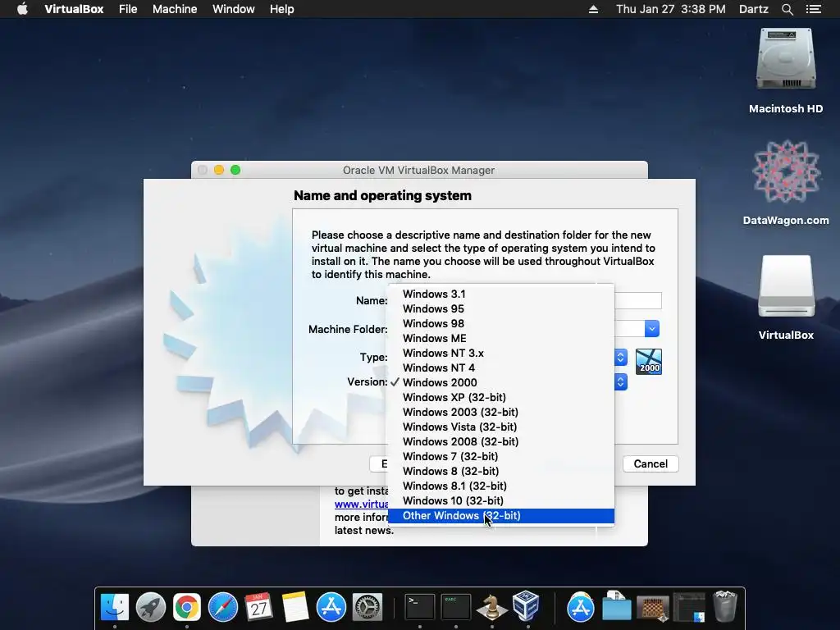Open the Machine menu

(x=175, y=9)
